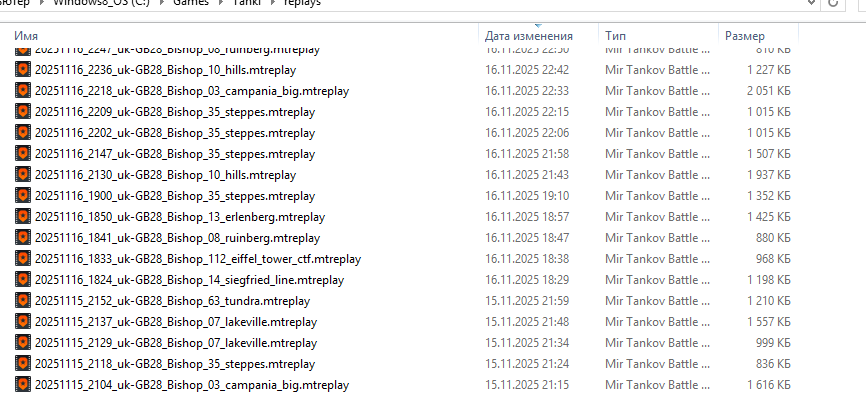866x396 pixels.
Task: Select file 20251116_2147_uk-GB28_Bishop_35_steppes.mtreplay
Action: coord(175,154)
